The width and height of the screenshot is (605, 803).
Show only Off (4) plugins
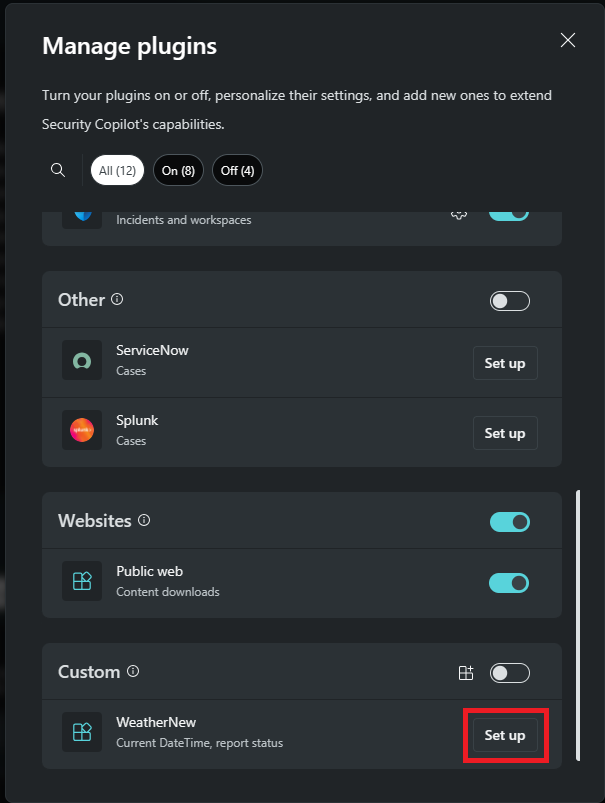[237, 169]
